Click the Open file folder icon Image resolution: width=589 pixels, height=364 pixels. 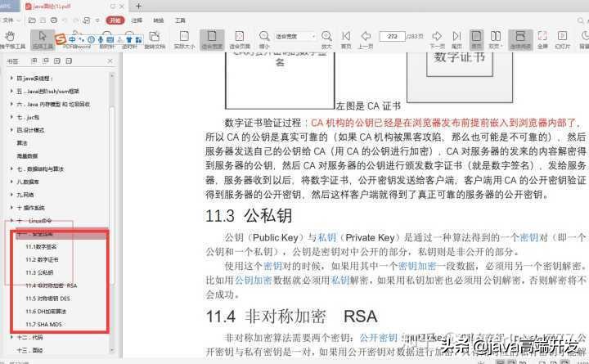pyautogui.click(x=32, y=20)
